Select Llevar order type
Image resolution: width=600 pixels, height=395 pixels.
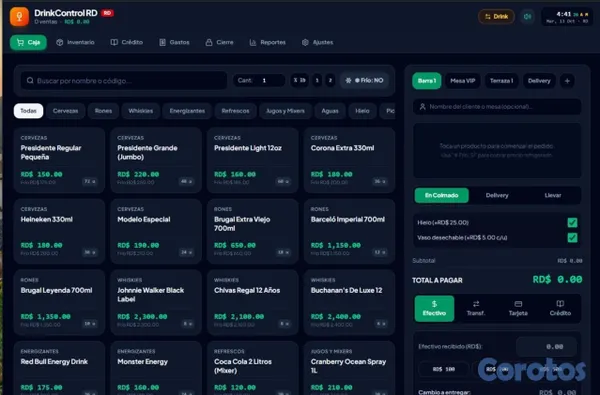(x=553, y=195)
